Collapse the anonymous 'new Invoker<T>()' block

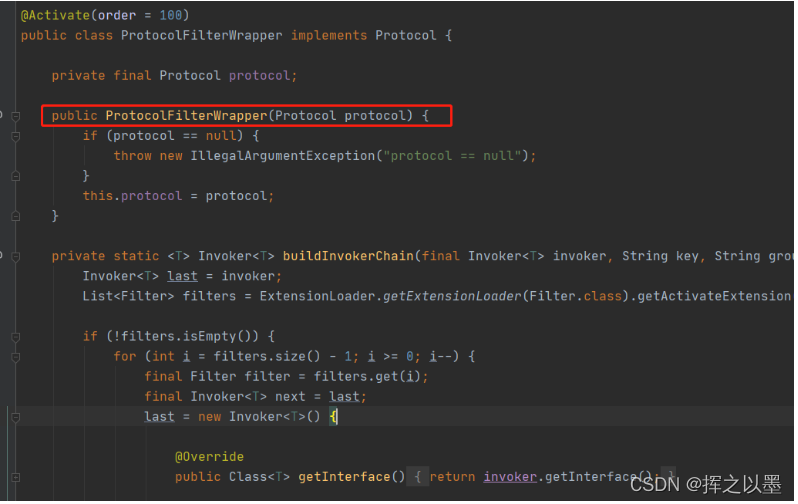[16, 418]
